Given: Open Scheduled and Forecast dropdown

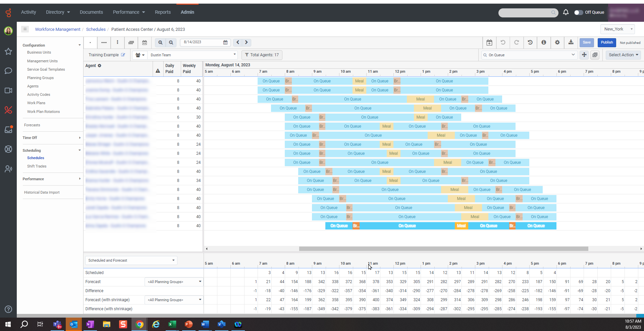Looking at the screenshot, I should [x=131, y=260].
